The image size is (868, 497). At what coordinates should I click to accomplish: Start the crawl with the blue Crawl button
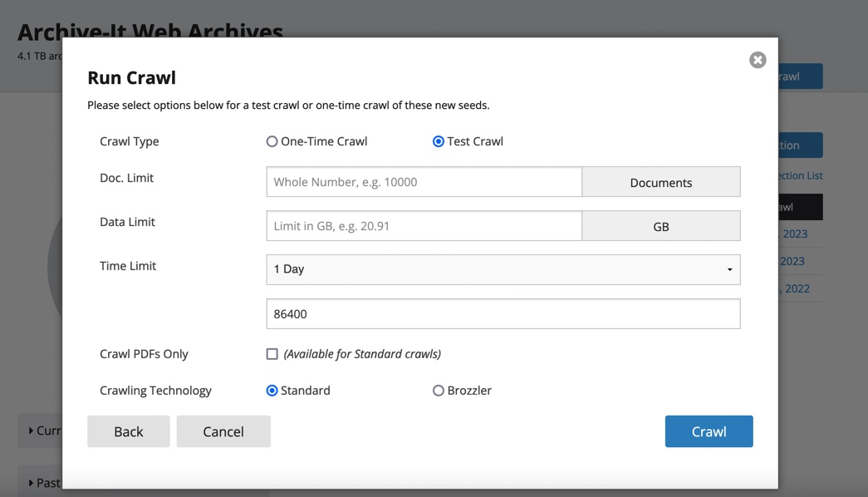[x=709, y=431]
